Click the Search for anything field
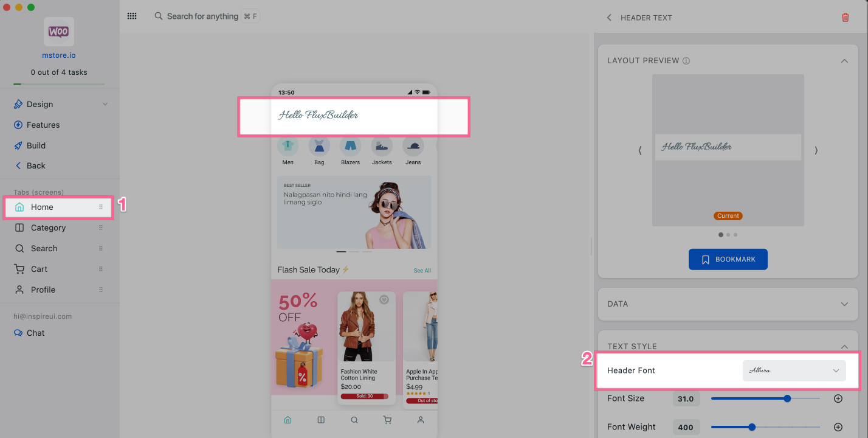Viewport: 868px width, 438px height. 202,16
